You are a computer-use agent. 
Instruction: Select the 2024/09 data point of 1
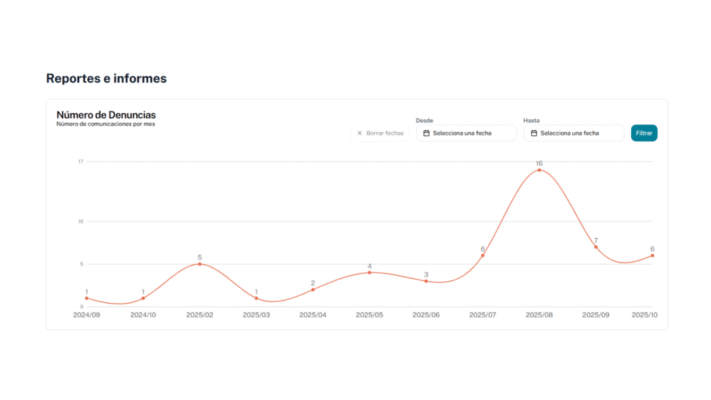(x=87, y=298)
